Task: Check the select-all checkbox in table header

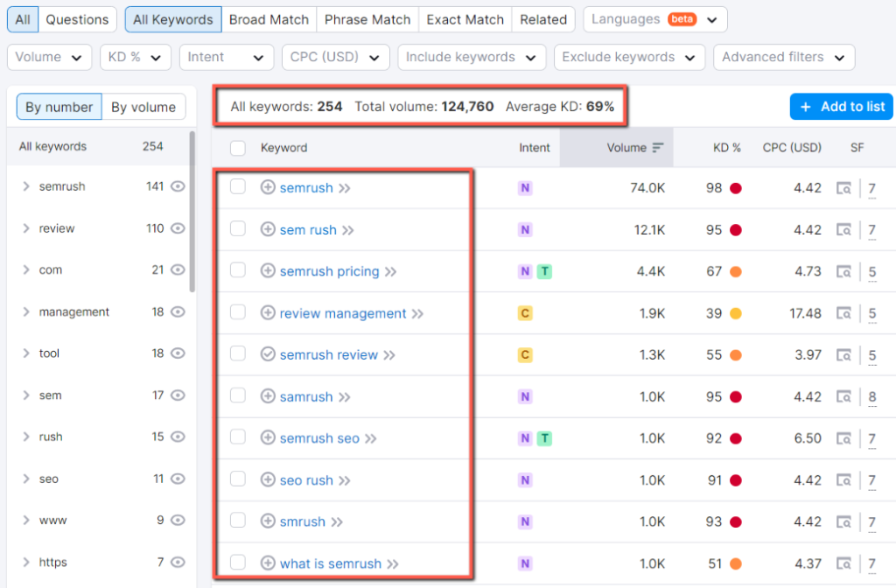Action: point(237,148)
